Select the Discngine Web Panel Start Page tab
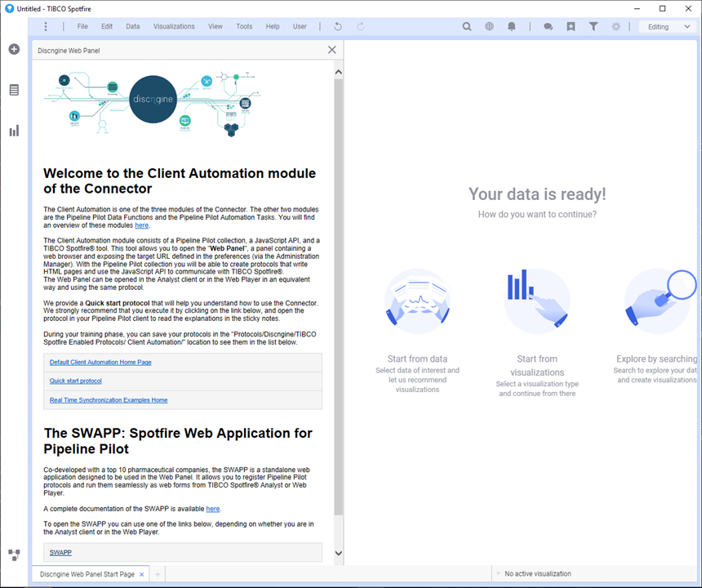702x588 pixels. coord(87,574)
